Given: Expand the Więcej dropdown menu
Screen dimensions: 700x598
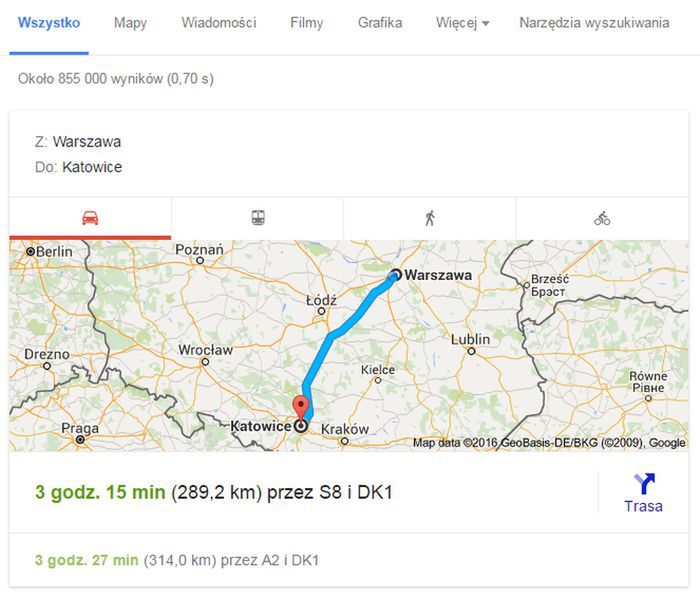Looking at the screenshot, I should [462, 23].
